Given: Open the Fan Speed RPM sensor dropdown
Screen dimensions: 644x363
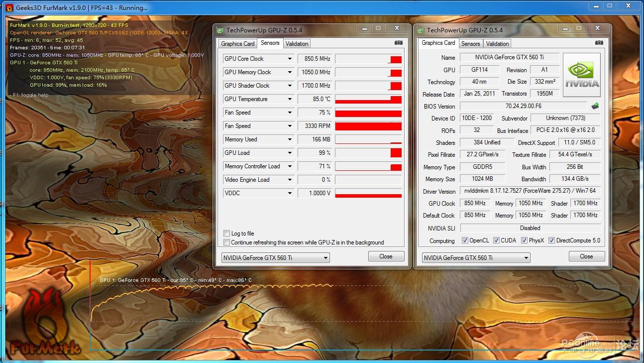Looking at the screenshot, I should point(290,126).
